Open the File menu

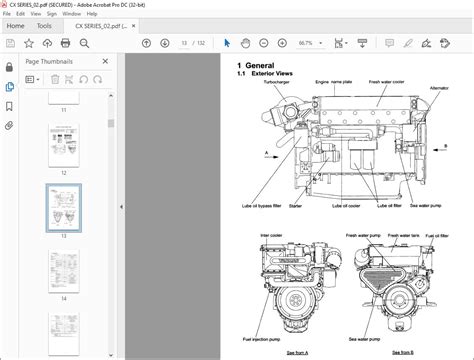pyautogui.click(x=7, y=14)
